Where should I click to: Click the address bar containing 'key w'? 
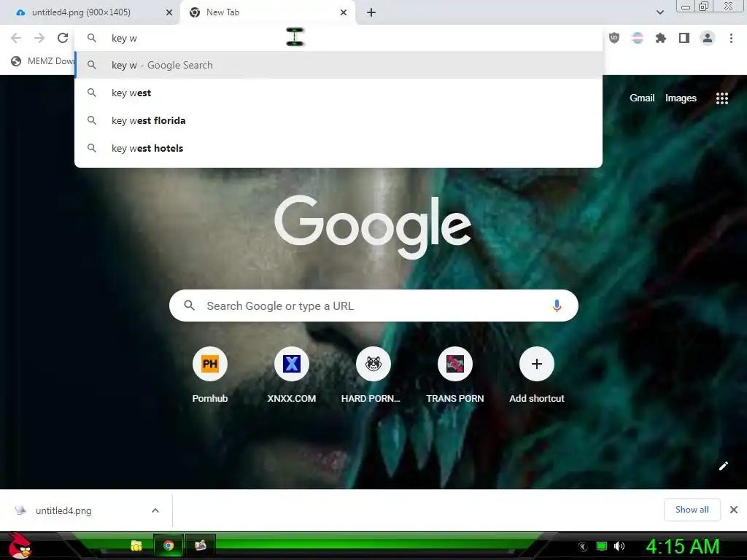coord(338,38)
